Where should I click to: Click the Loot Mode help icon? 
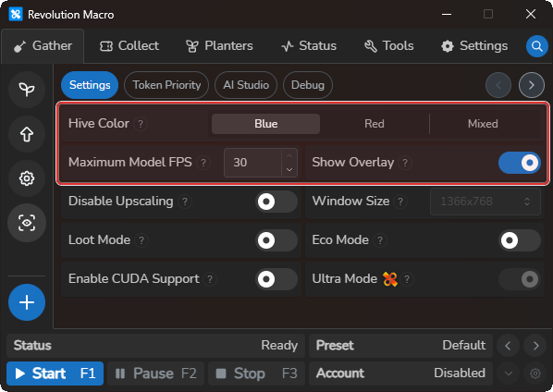tap(141, 240)
